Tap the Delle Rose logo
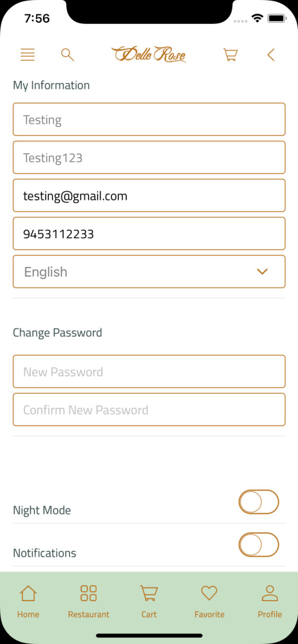This screenshot has height=644, width=298. tap(149, 54)
